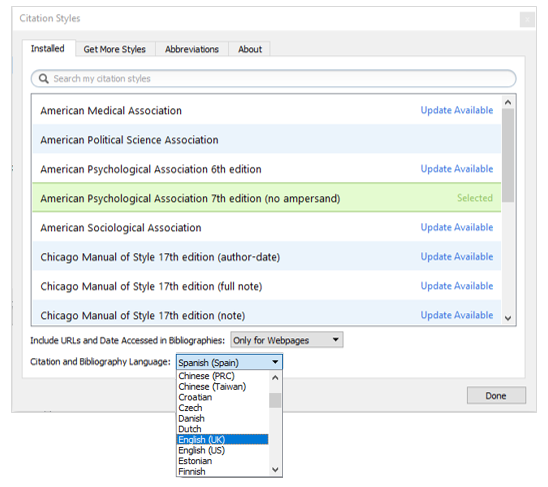Choose English (US) language
Screen dimensions: 548x487
[x=223, y=450]
